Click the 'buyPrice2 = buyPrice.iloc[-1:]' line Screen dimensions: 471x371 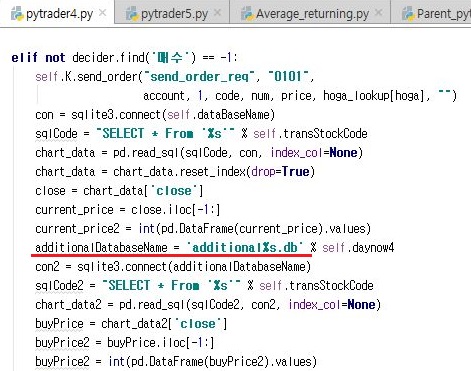[125, 343]
